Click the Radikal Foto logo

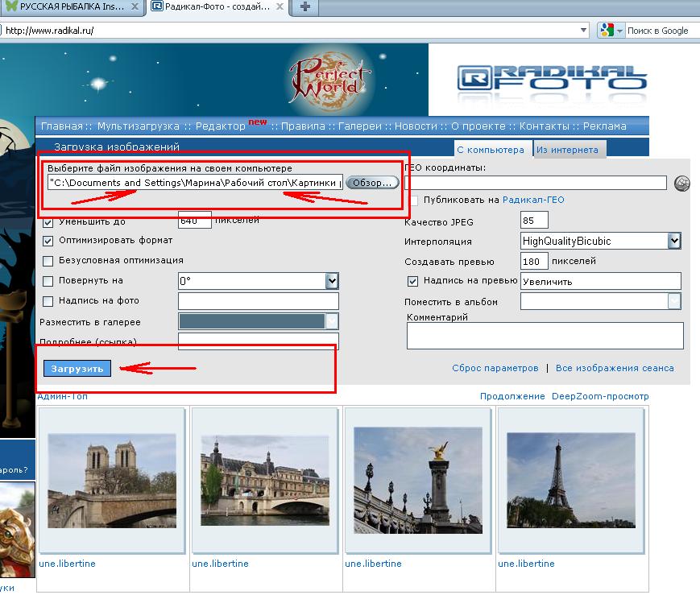point(552,79)
